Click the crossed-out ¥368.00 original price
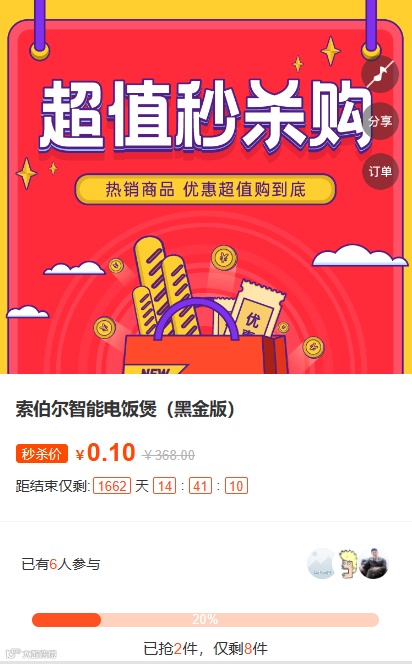 click(x=169, y=455)
